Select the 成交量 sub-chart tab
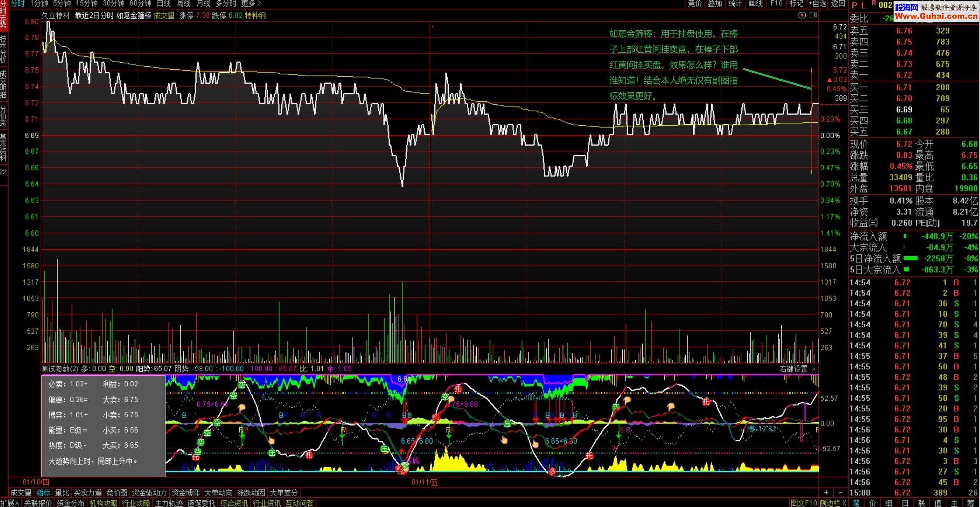 coord(21,493)
